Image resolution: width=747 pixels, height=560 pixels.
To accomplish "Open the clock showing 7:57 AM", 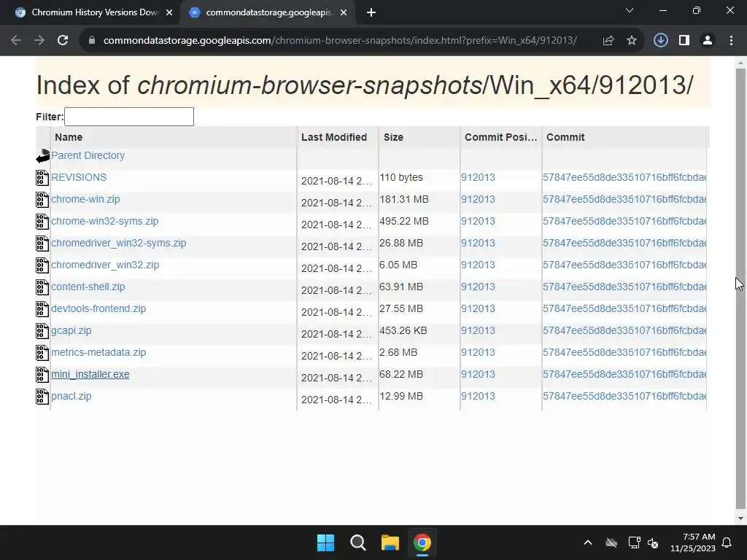I will [693, 542].
